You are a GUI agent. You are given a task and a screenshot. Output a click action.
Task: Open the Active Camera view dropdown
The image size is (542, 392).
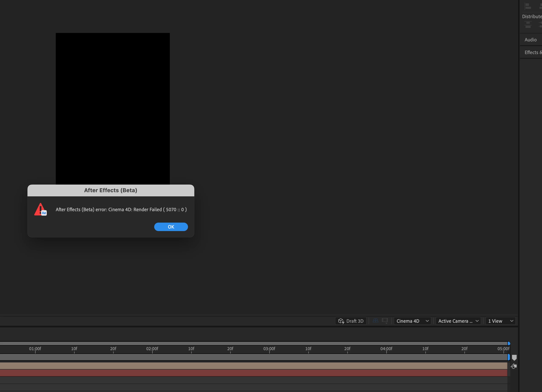(x=458, y=321)
